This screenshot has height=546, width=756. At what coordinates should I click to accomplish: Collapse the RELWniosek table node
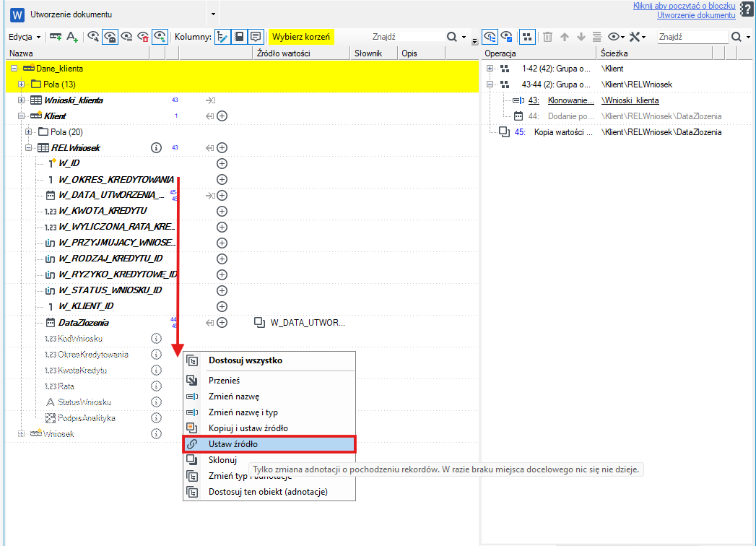point(28,148)
